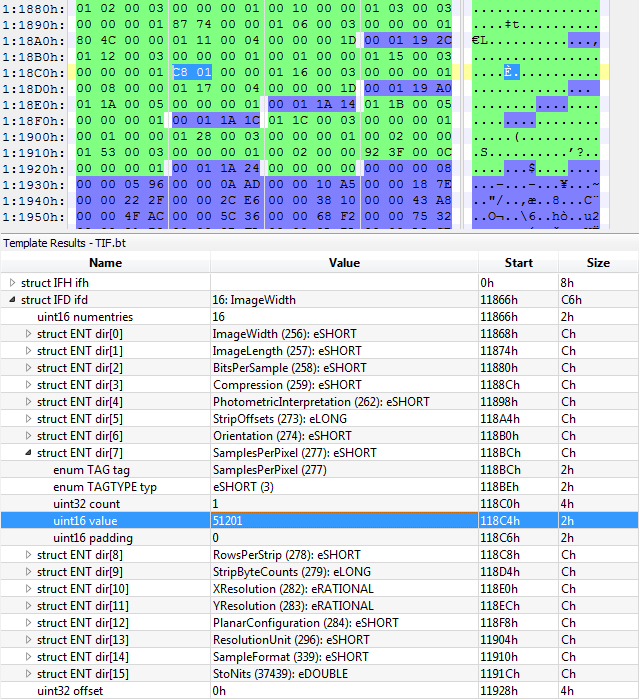Viewport: 639px width, 699px height.
Task: Click hex bytes 87 74 in row 1:1890h
Action: tap(192, 24)
